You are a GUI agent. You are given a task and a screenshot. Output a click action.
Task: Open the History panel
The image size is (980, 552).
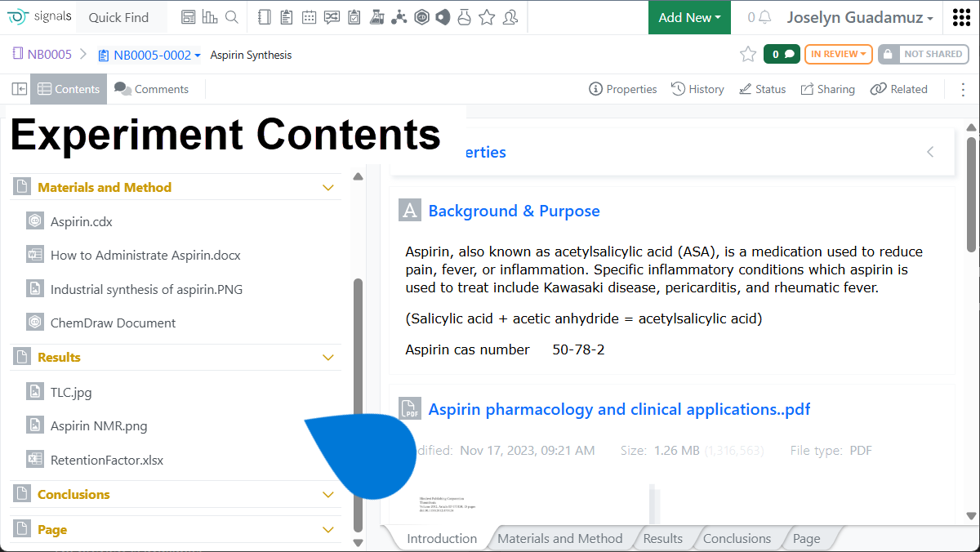(x=697, y=89)
